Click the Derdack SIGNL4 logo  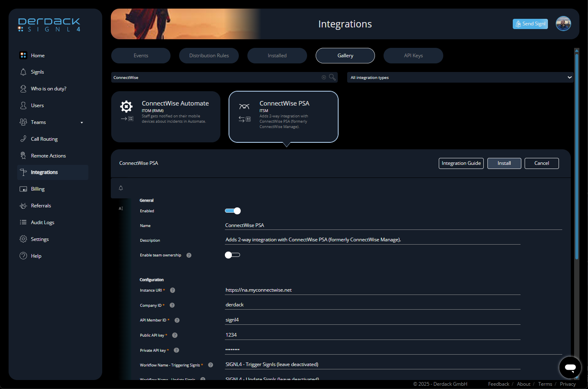[x=49, y=25]
